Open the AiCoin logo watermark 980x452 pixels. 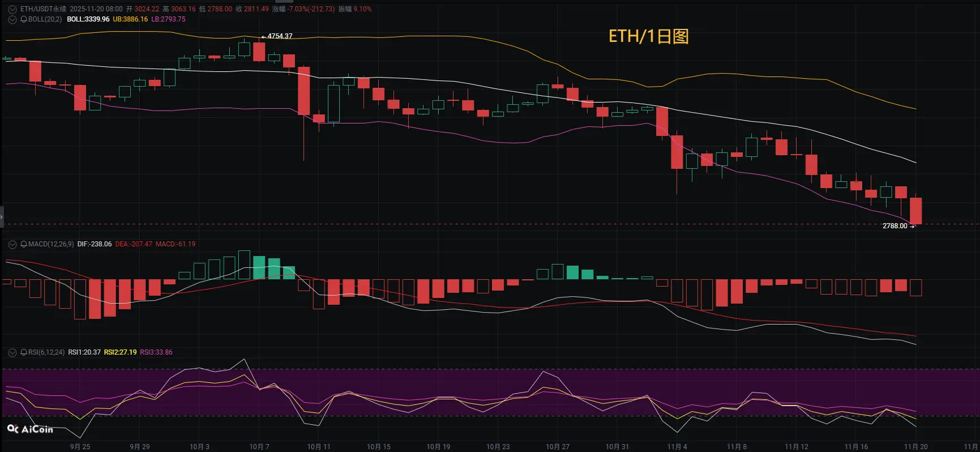pos(30,429)
